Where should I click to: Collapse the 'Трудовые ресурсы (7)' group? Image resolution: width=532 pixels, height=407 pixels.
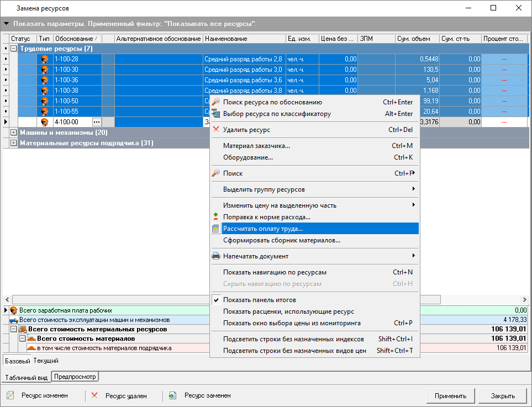tap(14, 49)
